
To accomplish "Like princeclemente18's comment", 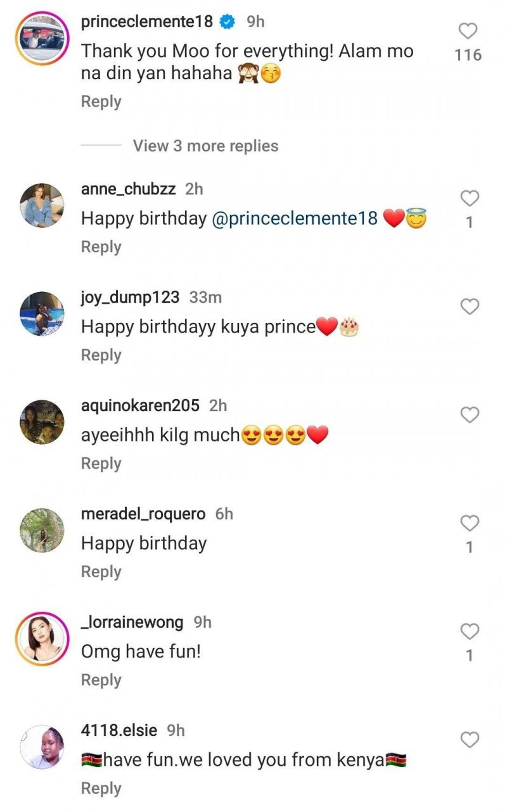I will coord(468,31).
